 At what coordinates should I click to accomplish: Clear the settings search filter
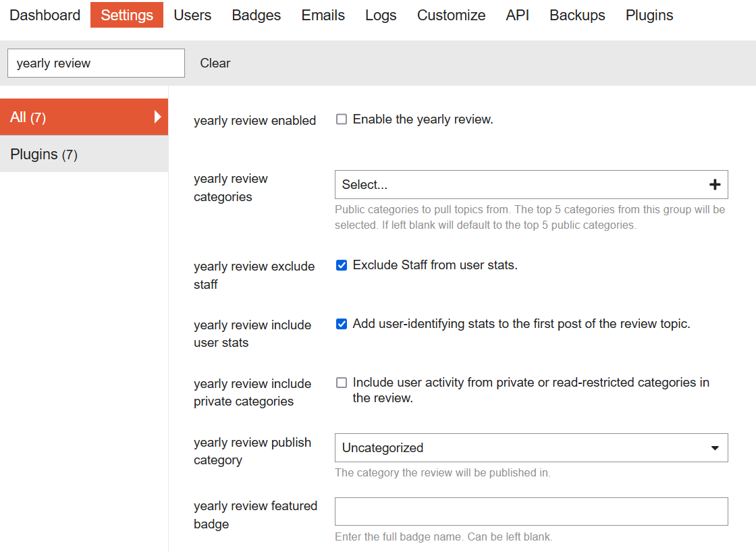point(215,63)
